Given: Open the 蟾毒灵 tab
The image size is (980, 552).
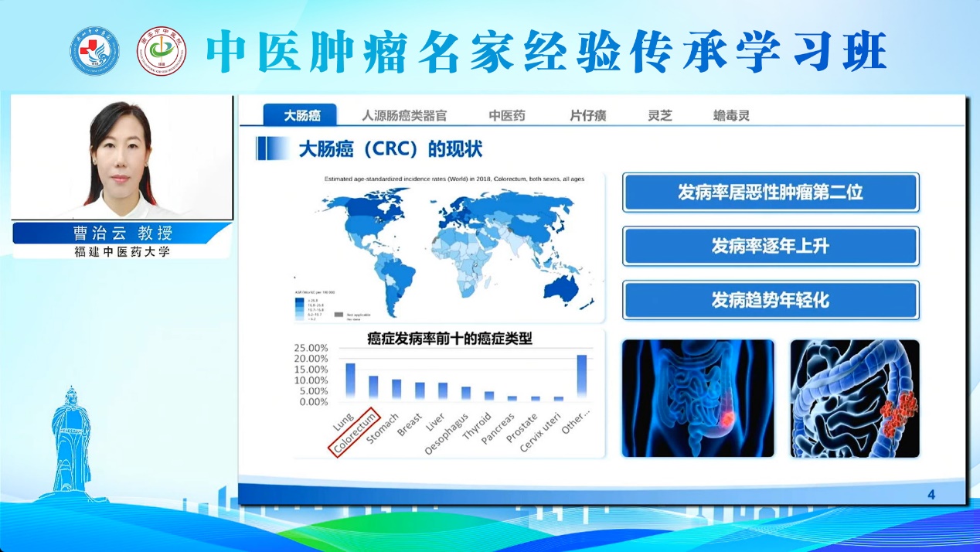Looking at the screenshot, I should [731, 116].
